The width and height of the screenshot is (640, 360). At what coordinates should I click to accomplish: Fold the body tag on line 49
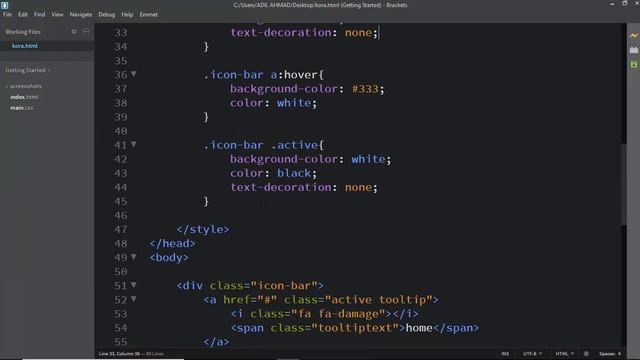tap(133, 257)
